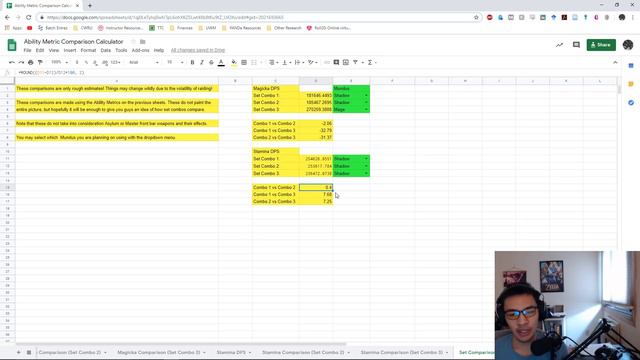This screenshot has height=360, width=640.
Task: Click the green Share button
Action: coord(601,45)
